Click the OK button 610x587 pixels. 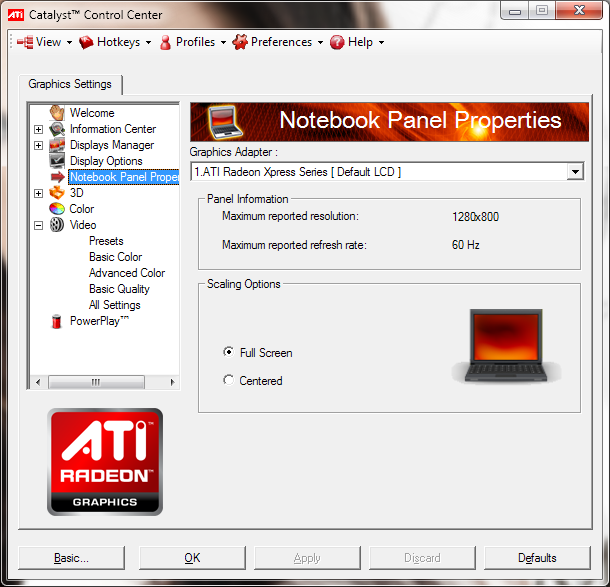click(x=192, y=558)
